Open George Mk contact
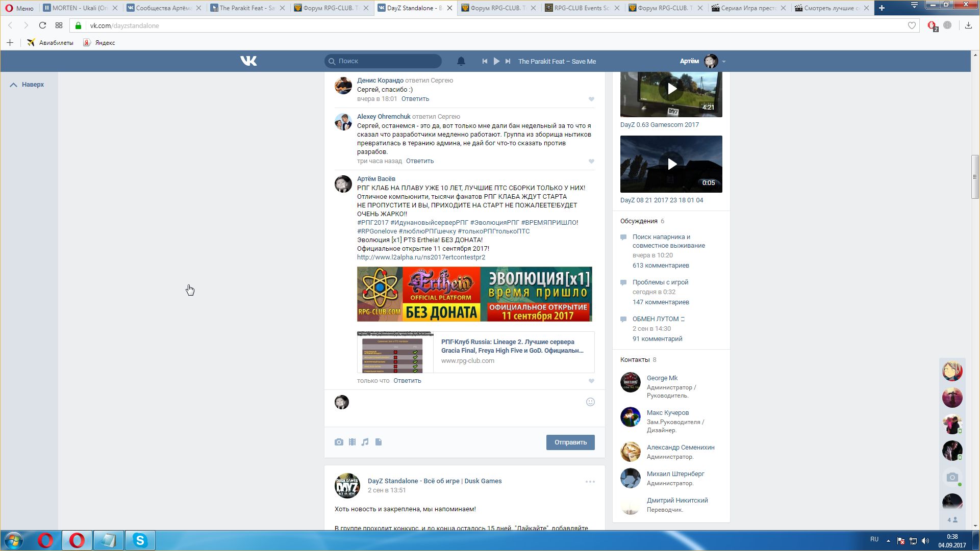 [x=662, y=378]
